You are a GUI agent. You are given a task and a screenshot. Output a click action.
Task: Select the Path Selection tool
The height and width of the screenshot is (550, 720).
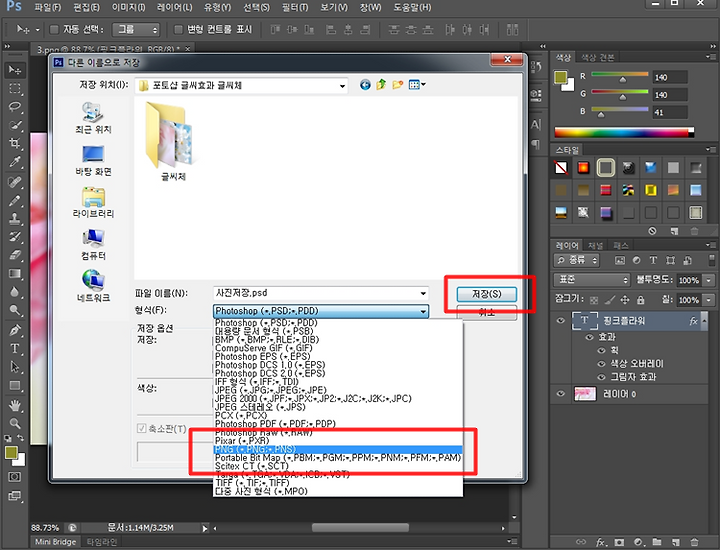point(15,367)
